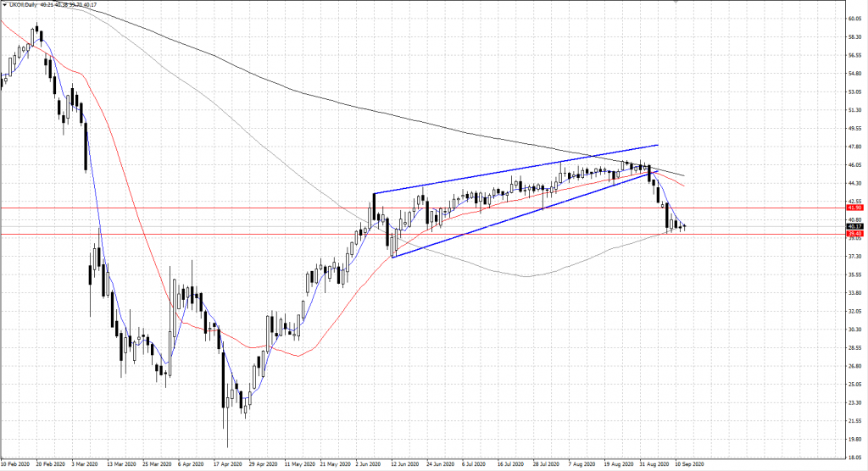Image resolution: width=868 pixels, height=471 pixels.
Task: Click the black 40.17 current price tag
Action: (854, 226)
